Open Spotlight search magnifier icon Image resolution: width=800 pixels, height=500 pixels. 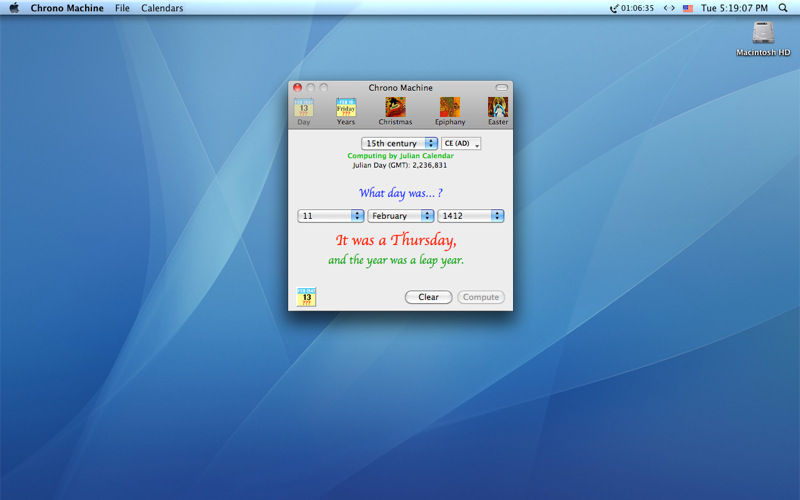783,8
